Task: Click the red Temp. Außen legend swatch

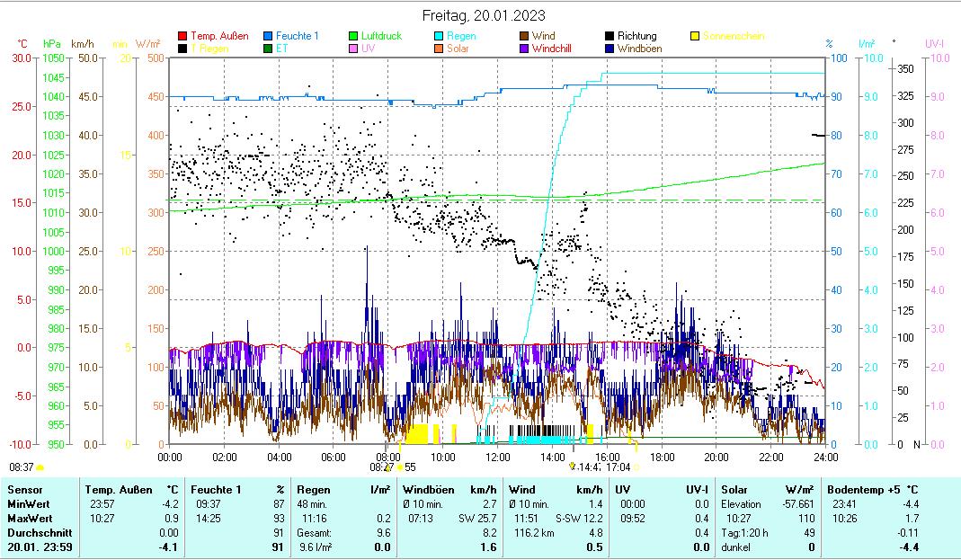Action: point(183,37)
